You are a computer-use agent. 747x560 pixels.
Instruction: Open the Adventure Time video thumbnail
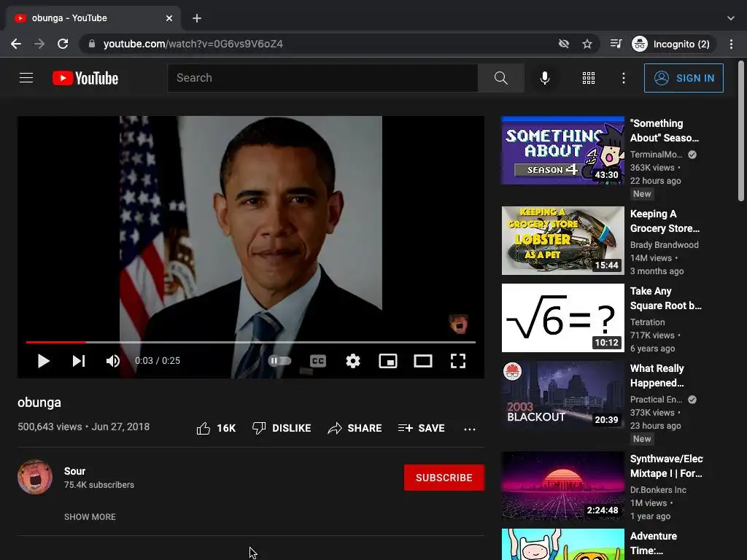click(x=563, y=544)
